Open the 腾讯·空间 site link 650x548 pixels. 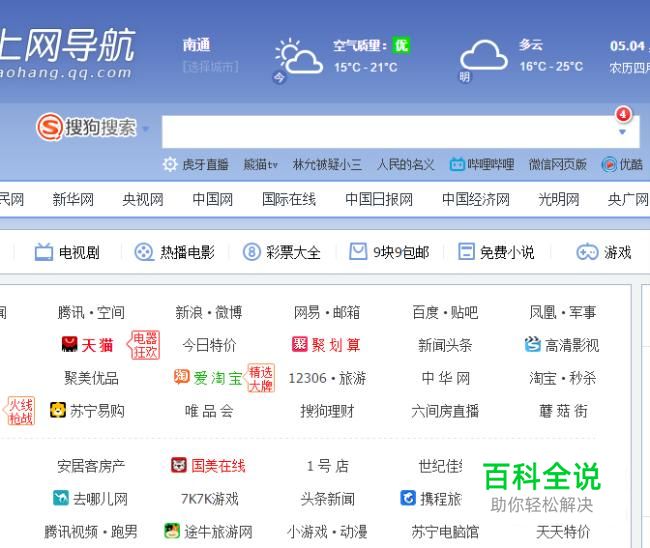91,312
